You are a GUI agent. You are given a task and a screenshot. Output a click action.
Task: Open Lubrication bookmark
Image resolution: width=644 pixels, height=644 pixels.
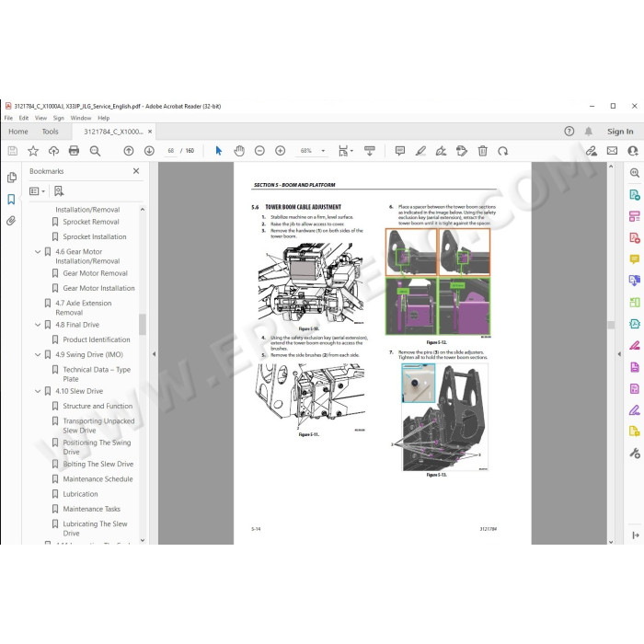80,494
